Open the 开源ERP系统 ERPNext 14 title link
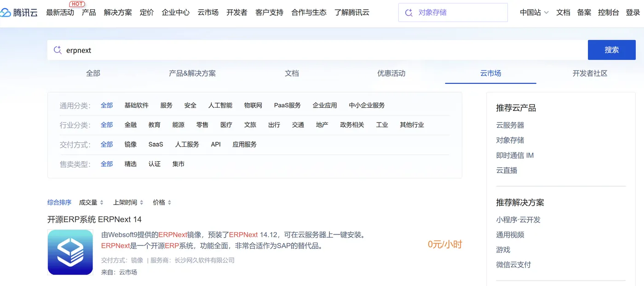644x286 pixels. coord(94,219)
